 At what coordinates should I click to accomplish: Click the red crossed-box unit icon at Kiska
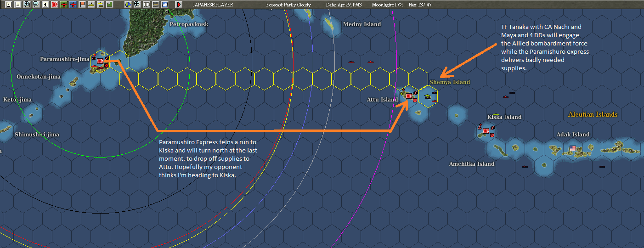tap(492, 135)
